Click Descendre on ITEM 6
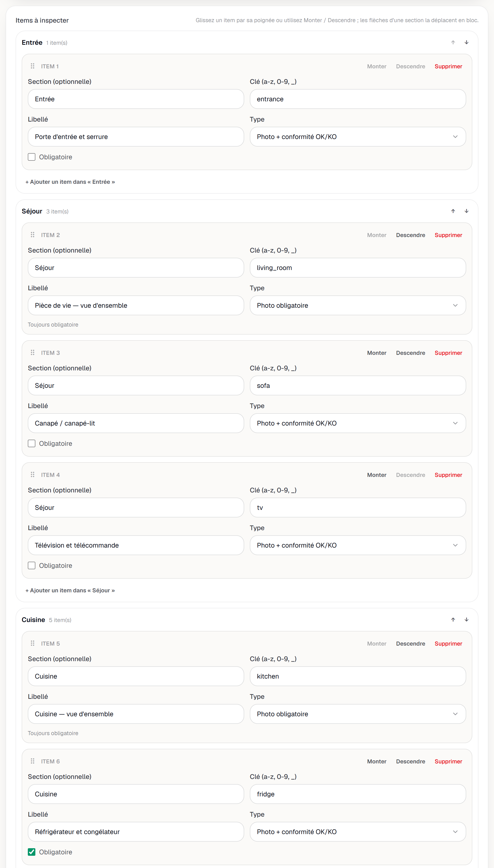Image resolution: width=494 pixels, height=868 pixels. [x=410, y=761]
